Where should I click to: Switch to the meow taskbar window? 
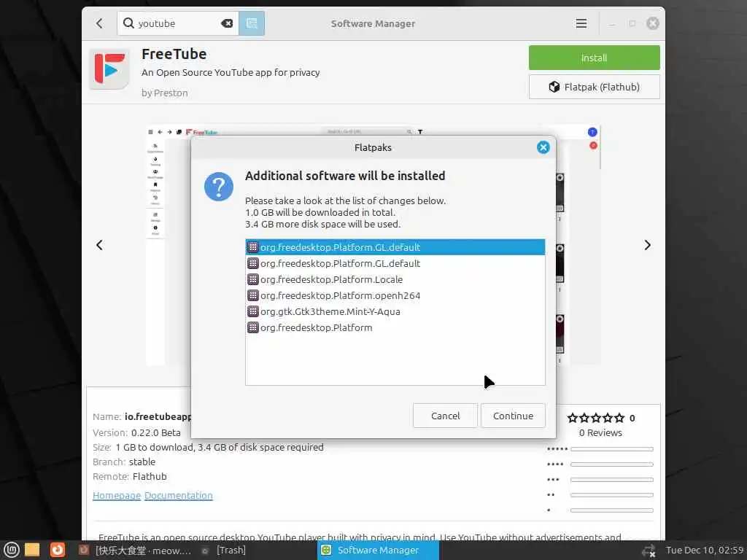135,551
